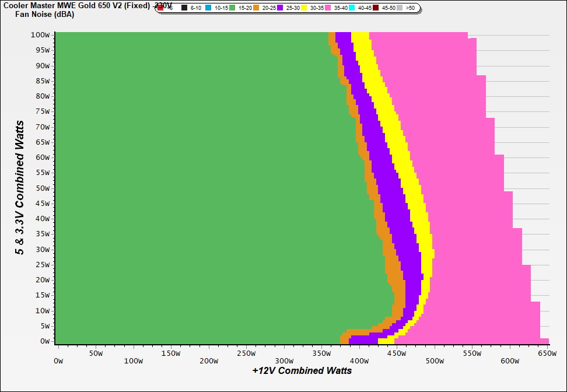Click the large green region of the chart
This screenshot has height=392, width=567.
(192, 187)
